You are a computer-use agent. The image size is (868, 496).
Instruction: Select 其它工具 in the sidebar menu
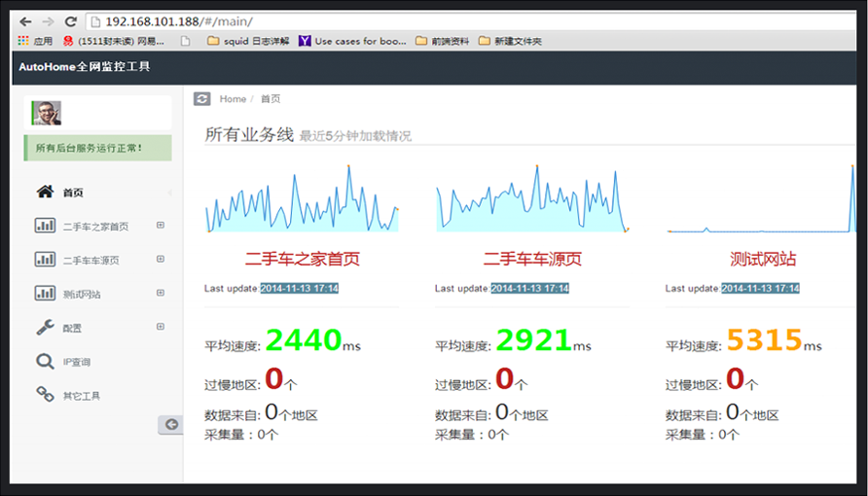(x=81, y=396)
